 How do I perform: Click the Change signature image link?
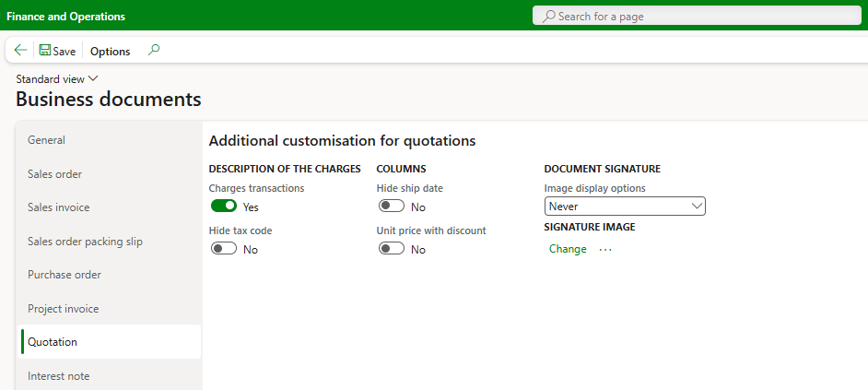click(568, 249)
